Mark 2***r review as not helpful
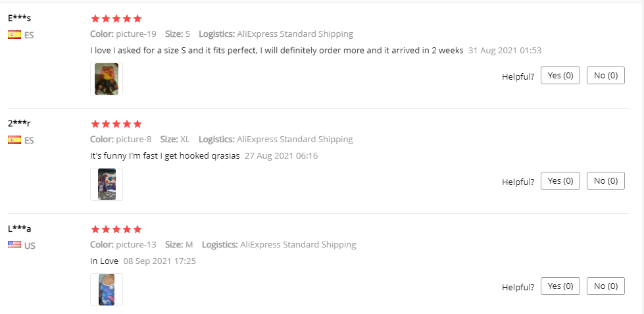The image size is (644, 314). pos(605,181)
